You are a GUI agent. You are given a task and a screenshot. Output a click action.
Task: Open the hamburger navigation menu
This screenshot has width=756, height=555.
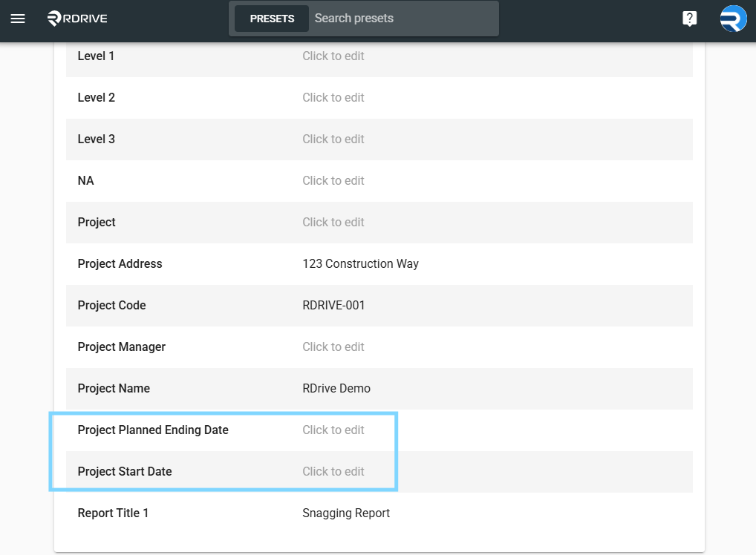pos(18,19)
